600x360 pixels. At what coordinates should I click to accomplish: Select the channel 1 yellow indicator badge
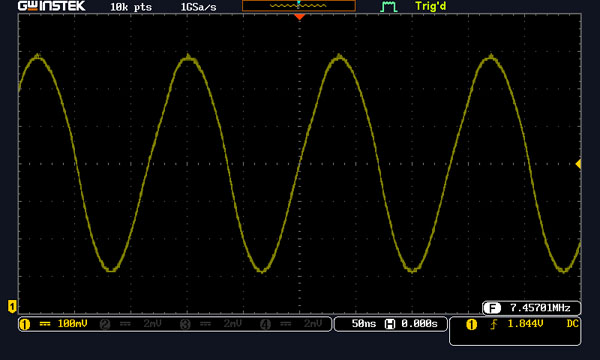(25, 324)
